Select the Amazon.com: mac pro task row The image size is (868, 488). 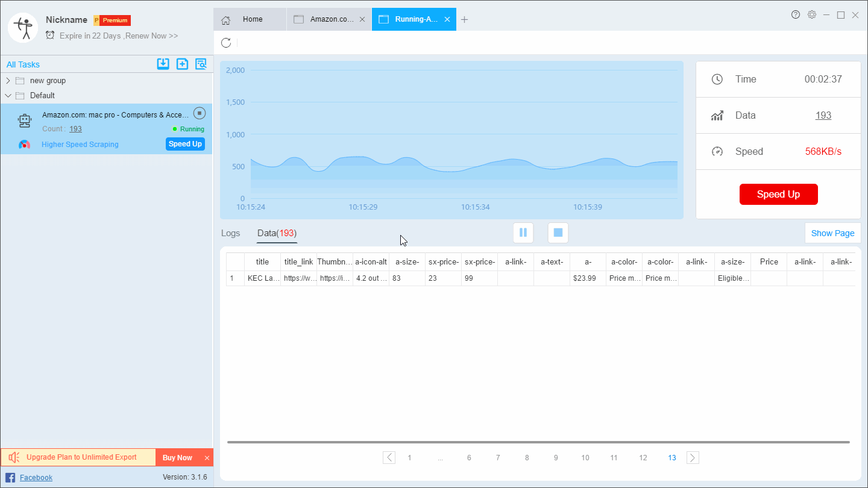(106, 128)
